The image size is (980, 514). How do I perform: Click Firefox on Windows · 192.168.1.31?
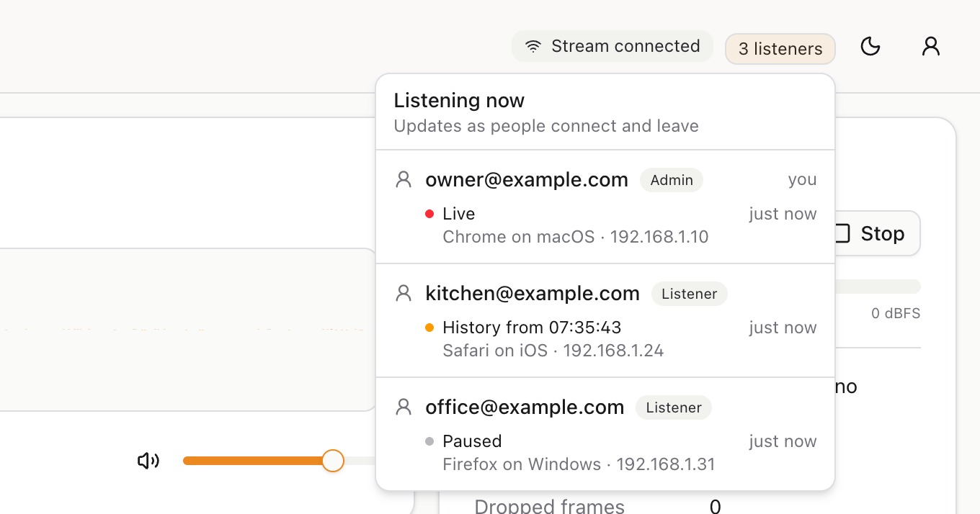click(x=579, y=464)
